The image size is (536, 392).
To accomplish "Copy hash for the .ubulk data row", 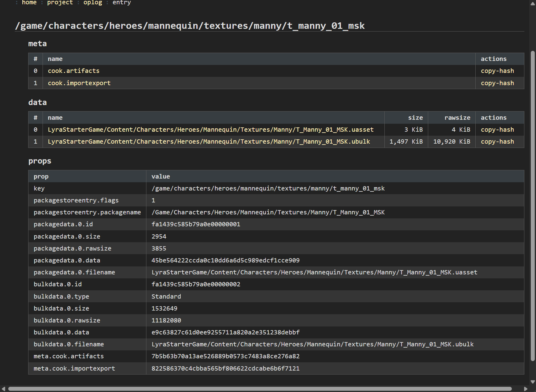I will [x=497, y=141].
